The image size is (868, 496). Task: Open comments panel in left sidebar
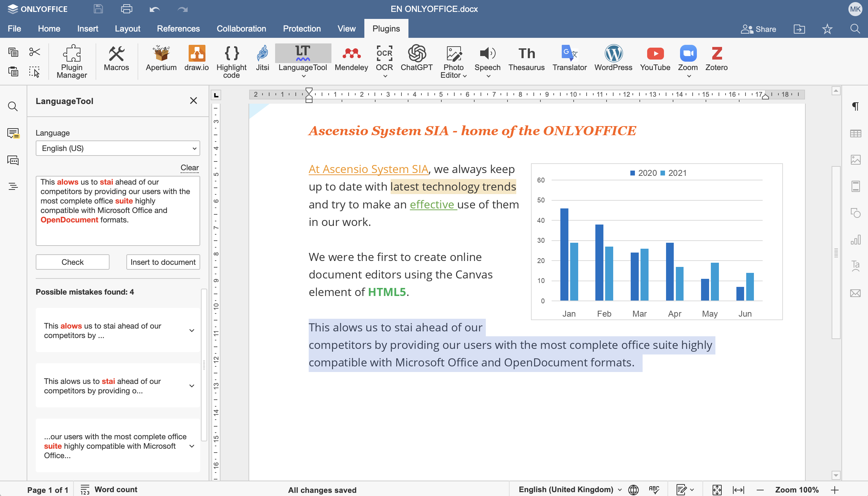click(x=13, y=133)
